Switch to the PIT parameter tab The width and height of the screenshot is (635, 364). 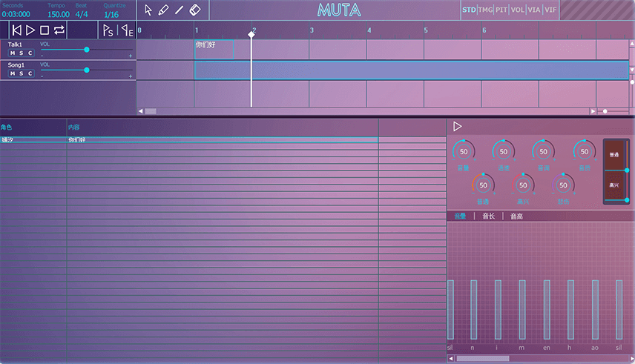click(x=501, y=10)
